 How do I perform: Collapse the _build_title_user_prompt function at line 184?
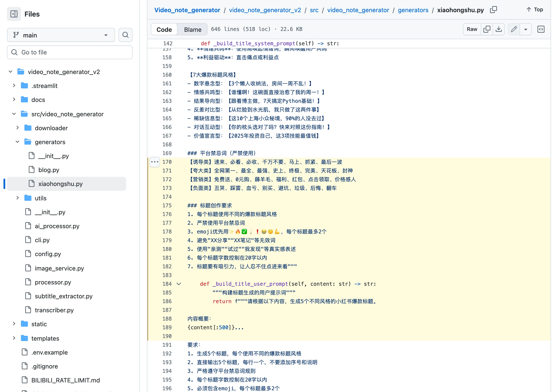point(179,284)
